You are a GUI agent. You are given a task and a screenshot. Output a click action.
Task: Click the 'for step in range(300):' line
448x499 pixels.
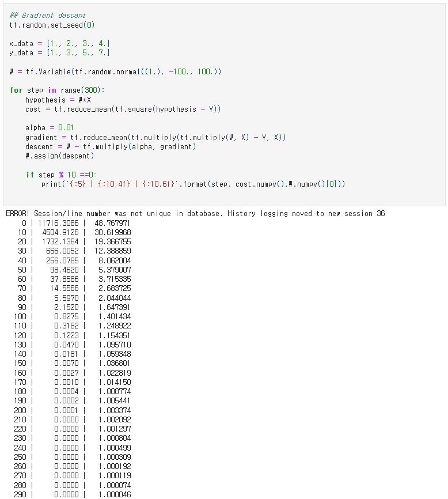click(57, 90)
